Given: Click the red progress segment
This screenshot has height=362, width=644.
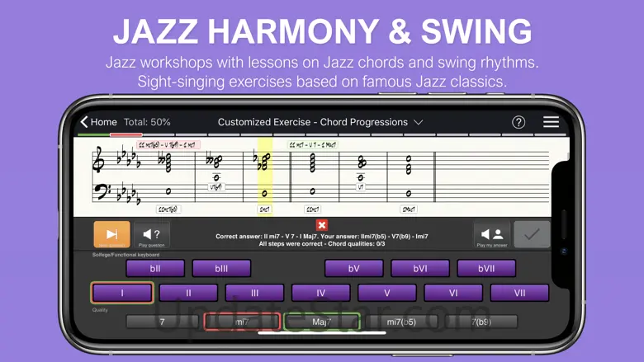Looking at the screenshot, I should pyautogui.click(x=126, y=134).
